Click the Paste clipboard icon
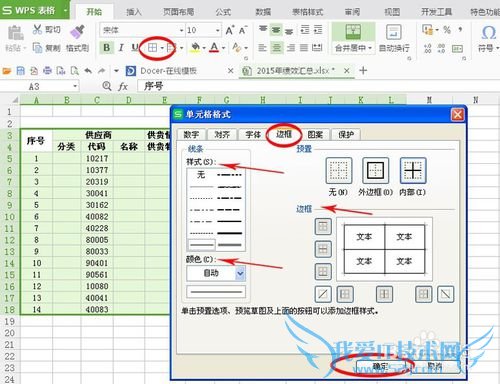 (x=15, y=33)
